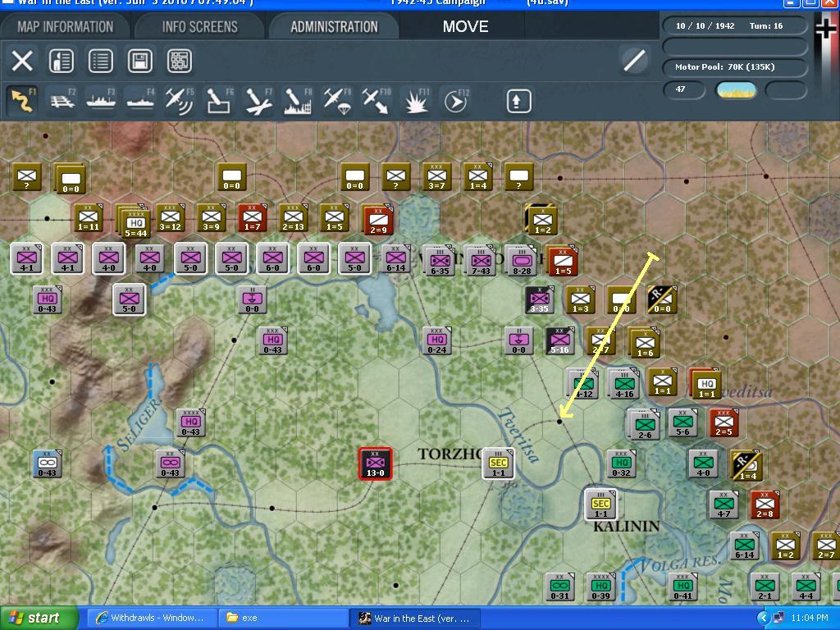Click the floppy disk save game icon

[139, 61]
